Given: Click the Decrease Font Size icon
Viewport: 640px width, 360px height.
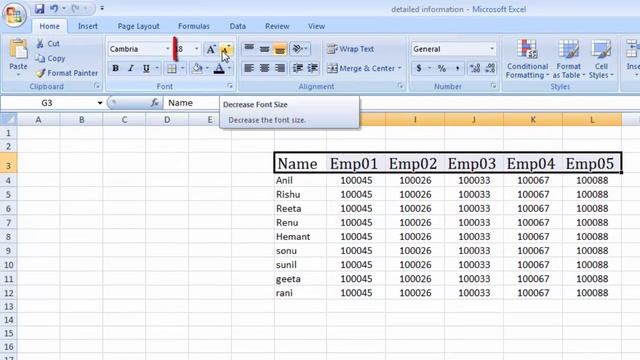Looking at the screenshot, I should [225, 49].
